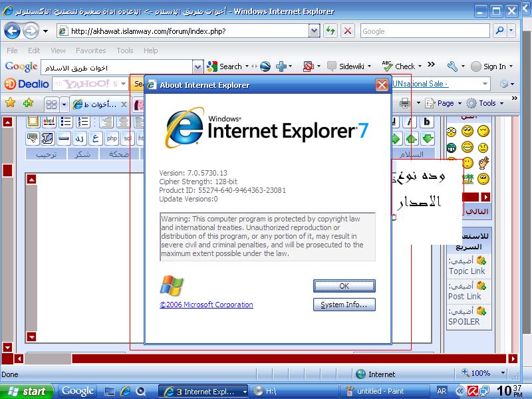Insert a bulleted list in the editor
532x399 pixels.
pyautogui.click(x=66, y=122)
